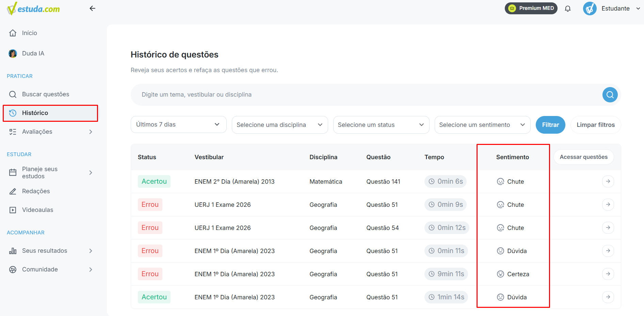644x316 pixels.
Task: Expand the Avaliações menu
Action: (50, 132)
